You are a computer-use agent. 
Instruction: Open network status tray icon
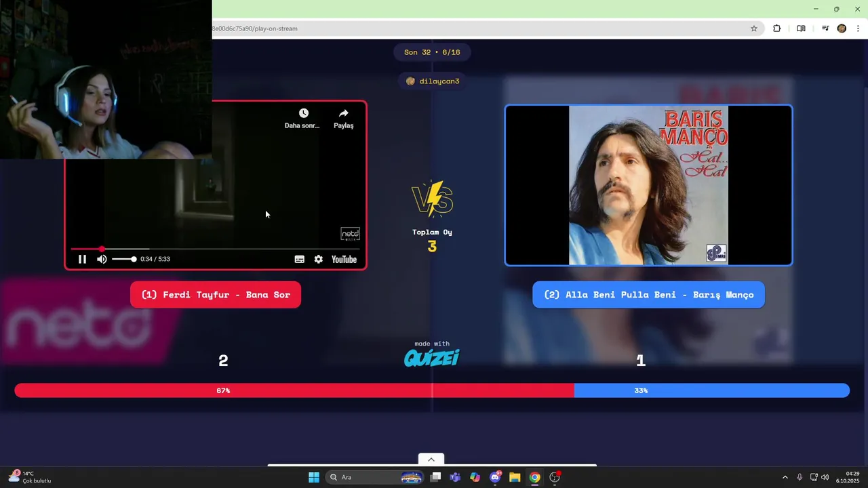coord(814,477)
